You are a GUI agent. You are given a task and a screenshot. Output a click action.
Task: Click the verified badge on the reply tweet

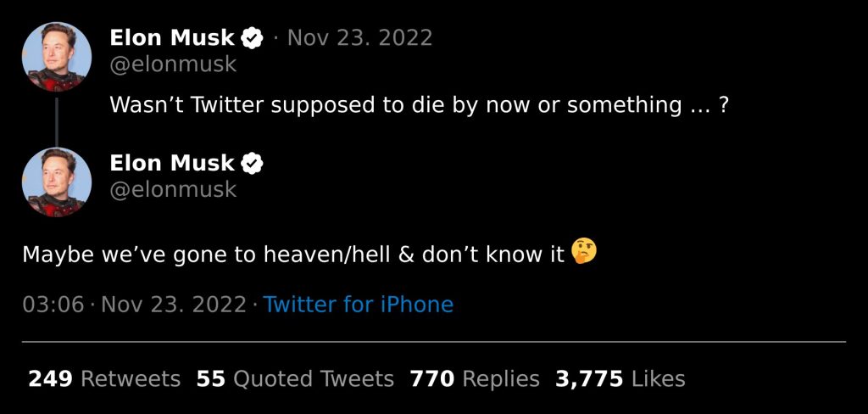coord(252,163)
